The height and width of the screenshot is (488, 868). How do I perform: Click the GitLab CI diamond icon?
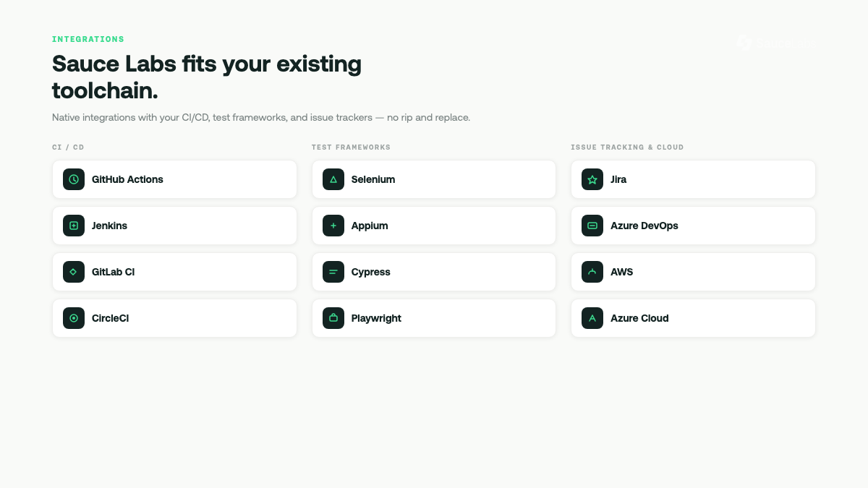(x=74, y=272)
